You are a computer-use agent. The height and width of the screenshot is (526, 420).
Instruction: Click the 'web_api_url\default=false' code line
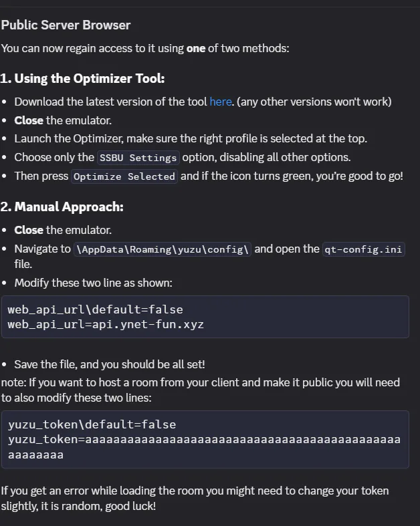(96, 309)
